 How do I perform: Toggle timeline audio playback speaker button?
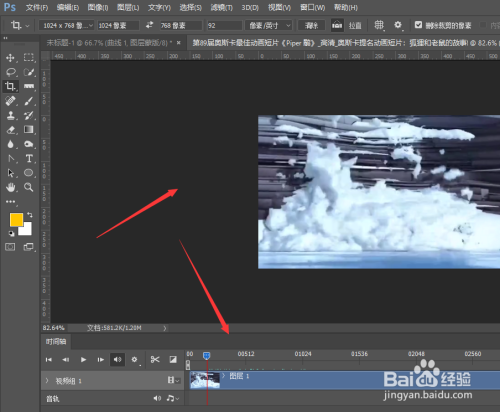coord(117,360)
